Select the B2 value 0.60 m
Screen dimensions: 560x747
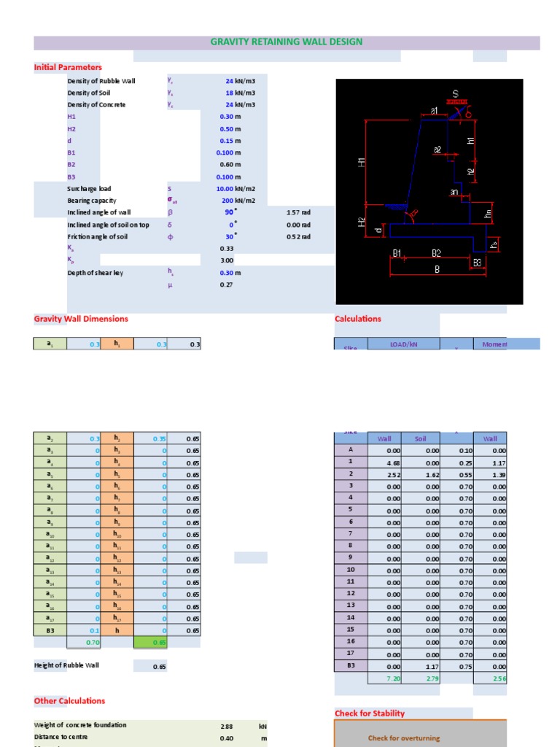[230, 165]
